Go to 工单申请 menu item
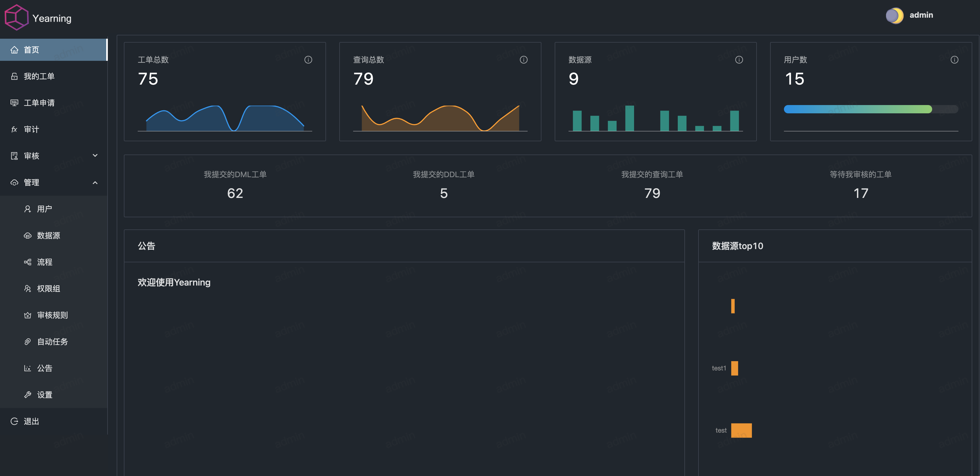The width and height of the screenshot is (980, 476). [39, 103]
